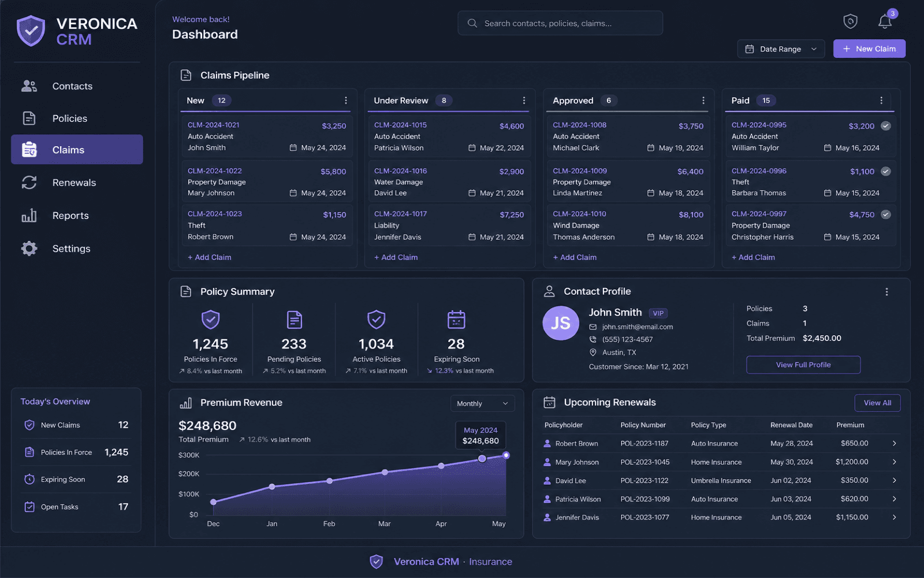Viewport: 924px width, 578px height.
Task: Click the Claims Pipeline header document icon
Action: pos(186,75)
